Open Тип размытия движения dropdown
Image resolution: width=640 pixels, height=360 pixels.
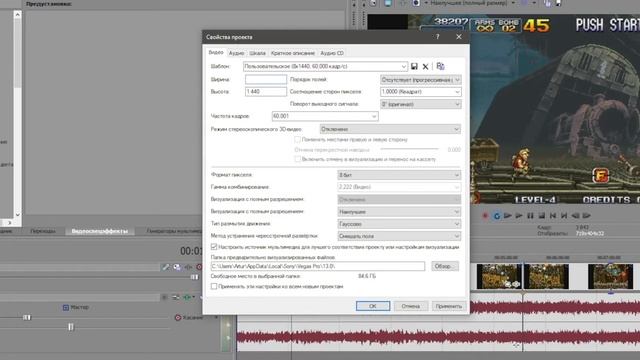tap(399, 224)
